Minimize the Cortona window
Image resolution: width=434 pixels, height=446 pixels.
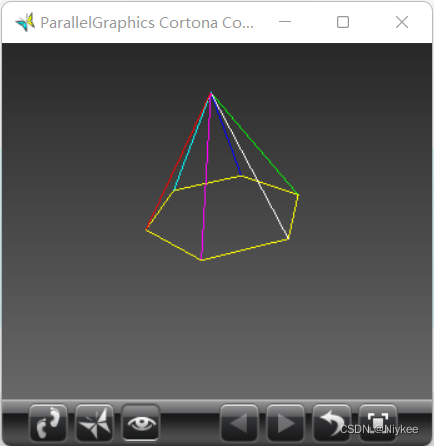click(285, 22)
